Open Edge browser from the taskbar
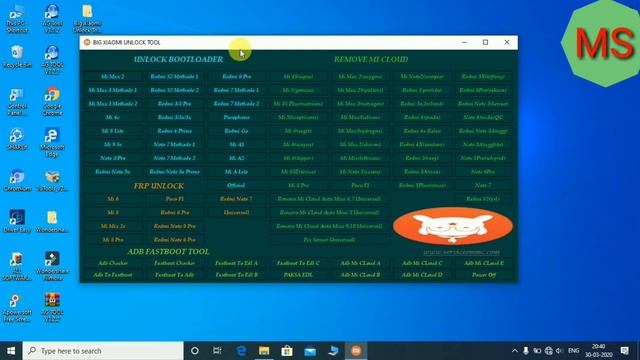 click(241, 351)
